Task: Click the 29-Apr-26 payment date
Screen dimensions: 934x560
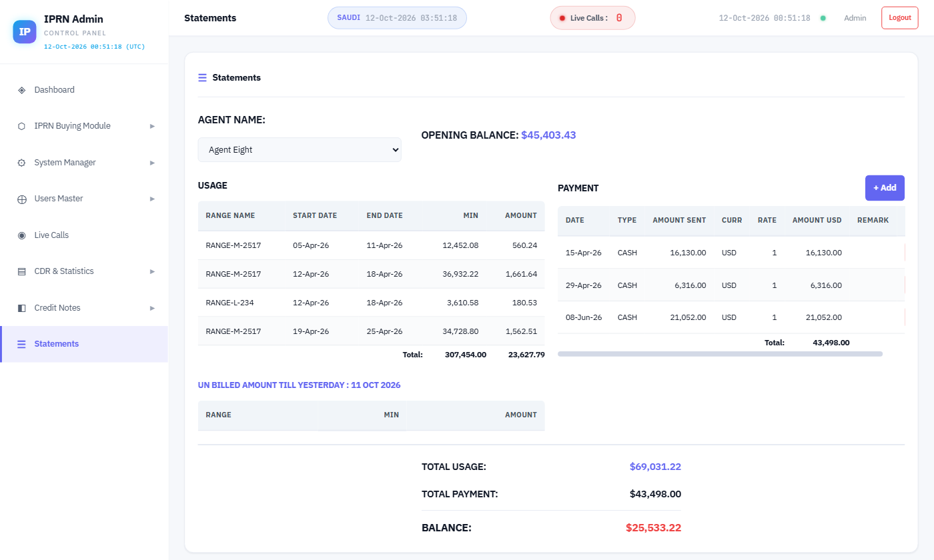Action: pyautogui.click(x=584, y=285)
